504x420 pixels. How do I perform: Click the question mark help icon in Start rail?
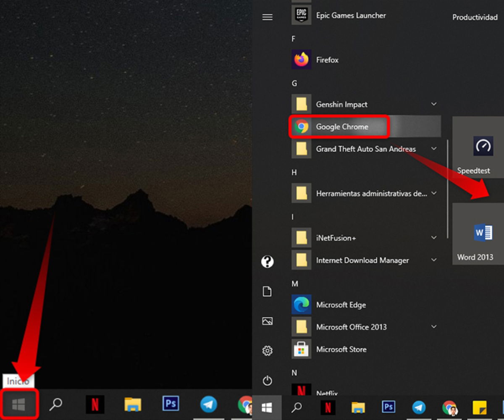point(268,262)
